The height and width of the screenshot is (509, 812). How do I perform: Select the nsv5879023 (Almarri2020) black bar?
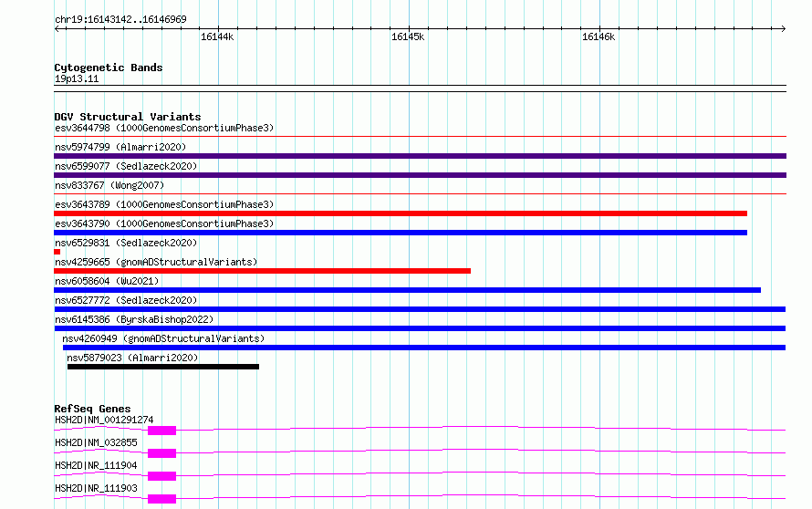163,367
